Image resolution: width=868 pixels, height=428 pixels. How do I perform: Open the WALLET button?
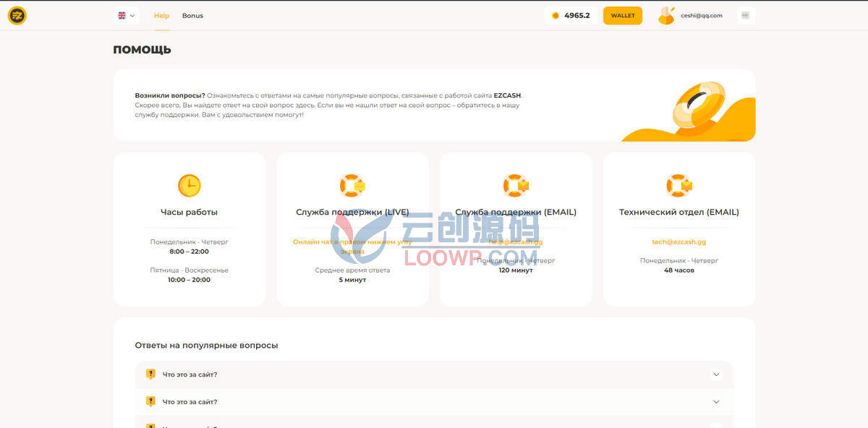[x=623, y=15]
